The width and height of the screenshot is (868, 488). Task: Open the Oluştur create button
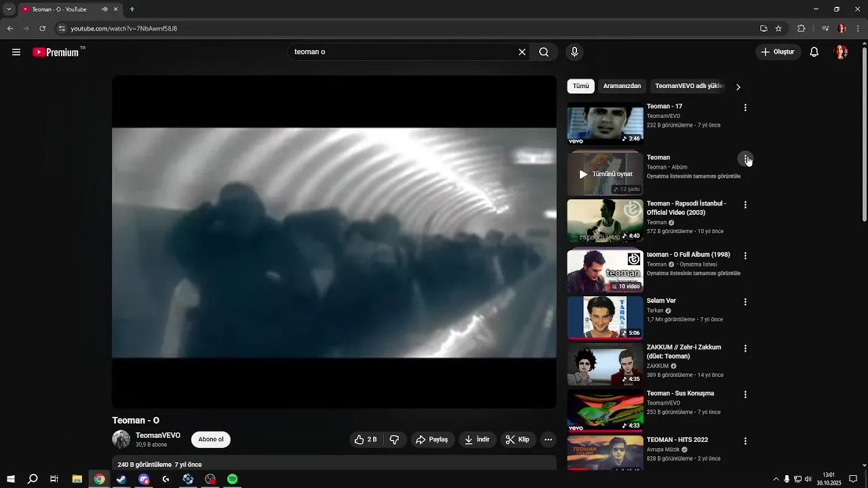(778, 52)
